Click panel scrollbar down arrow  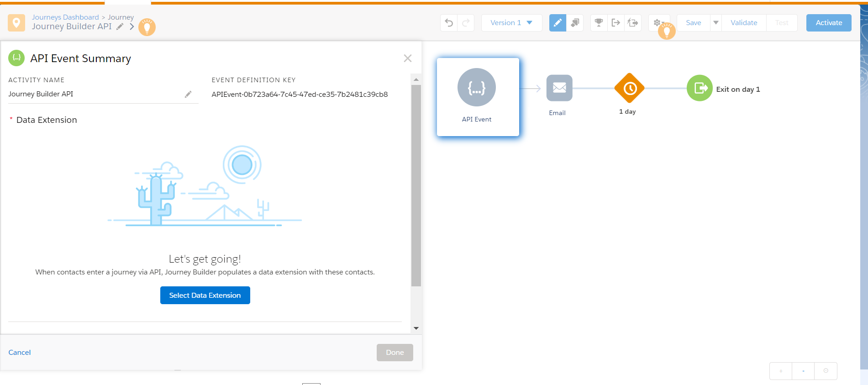tap(416, 328)
